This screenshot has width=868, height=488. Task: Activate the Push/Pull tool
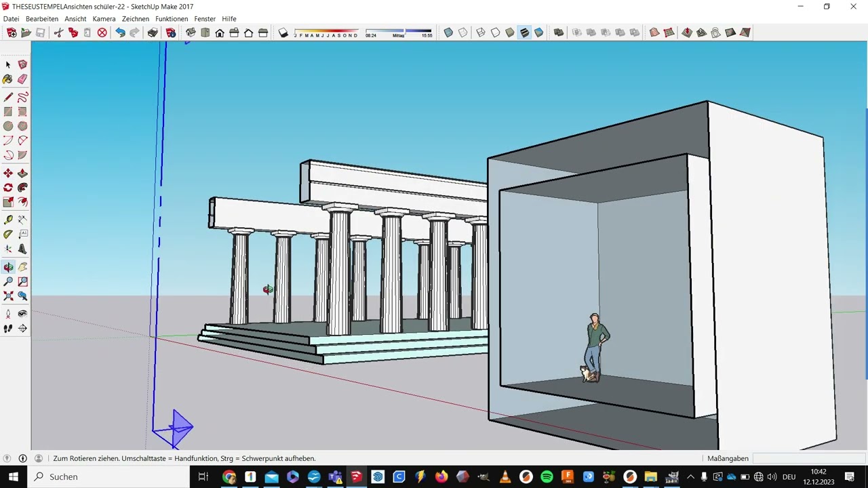click(22, 174)
